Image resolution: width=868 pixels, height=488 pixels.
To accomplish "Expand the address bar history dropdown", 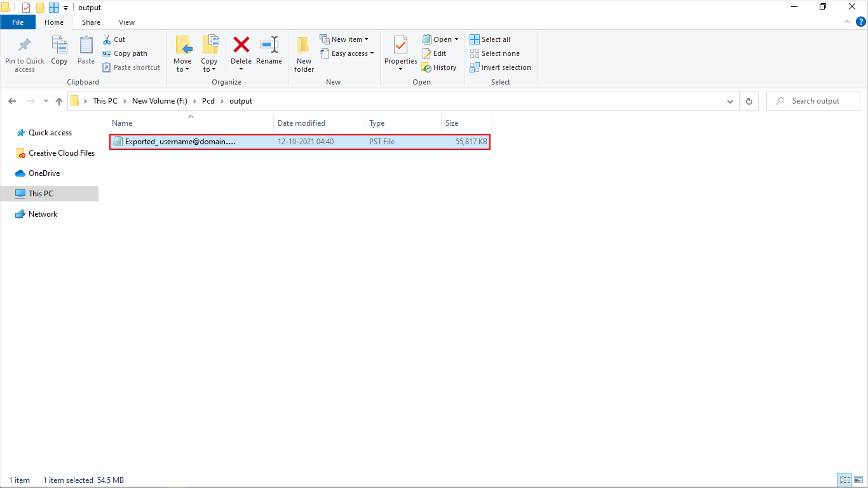I will (729, 101).
